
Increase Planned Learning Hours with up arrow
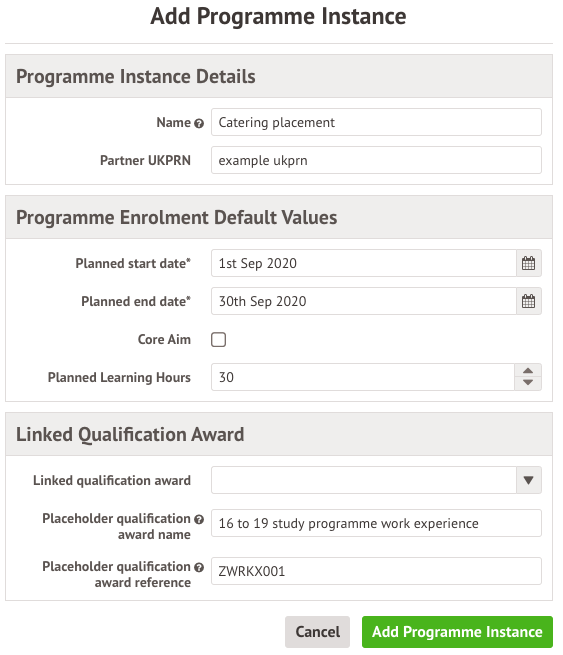pos(528,371)
